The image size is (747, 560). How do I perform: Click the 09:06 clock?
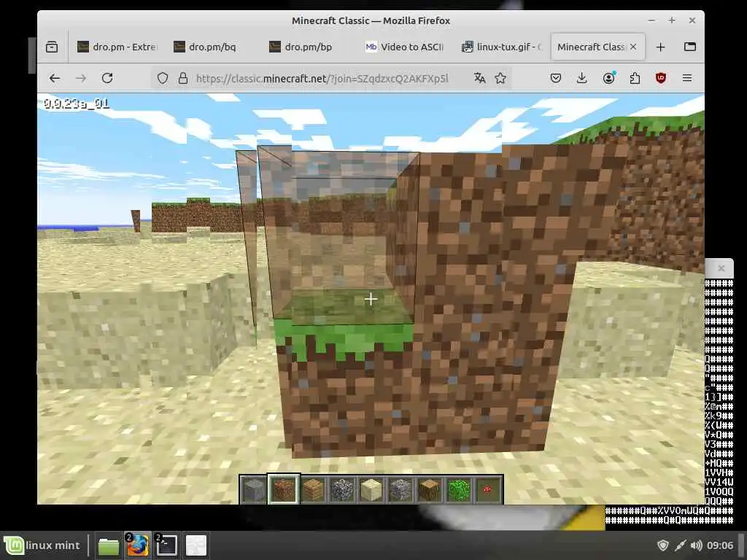[720, 545]
